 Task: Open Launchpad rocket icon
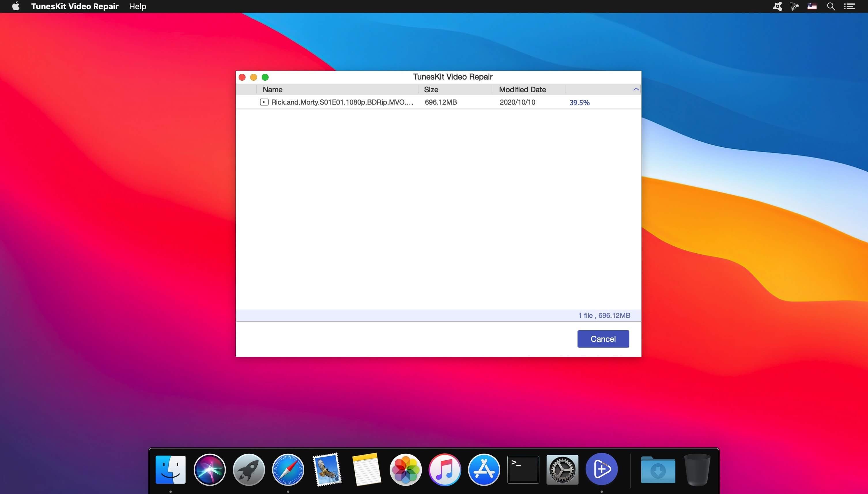tap(249, 469)
